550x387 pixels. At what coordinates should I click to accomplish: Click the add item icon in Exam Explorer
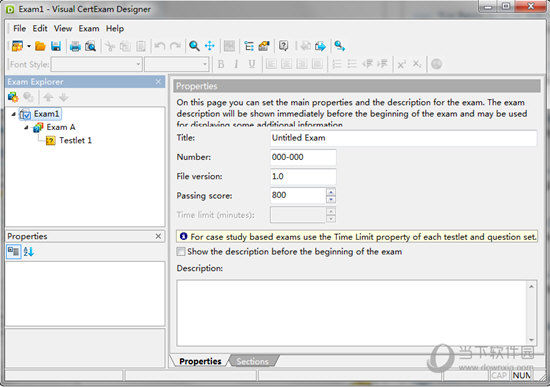tap(13, 97)
